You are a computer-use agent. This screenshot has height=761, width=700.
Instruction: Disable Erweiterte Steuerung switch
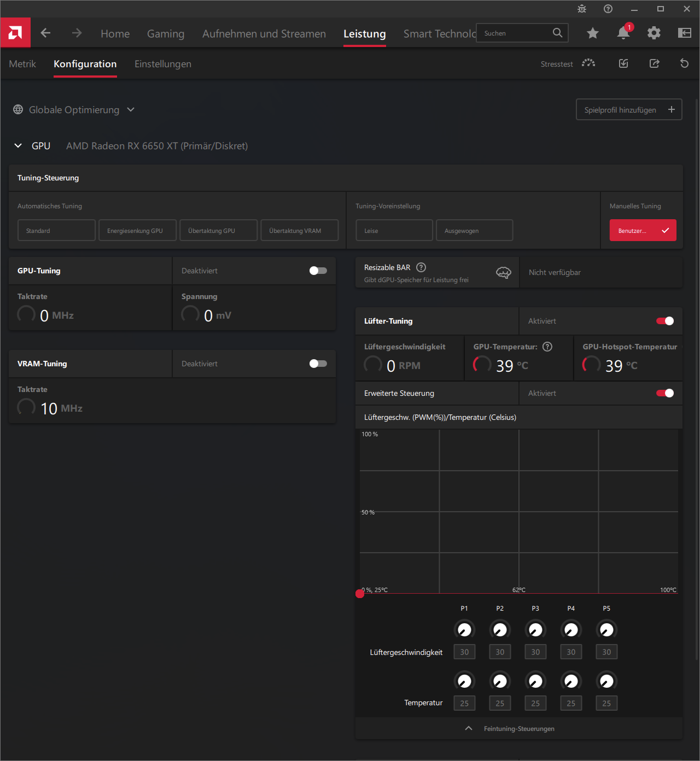[665, 393]
